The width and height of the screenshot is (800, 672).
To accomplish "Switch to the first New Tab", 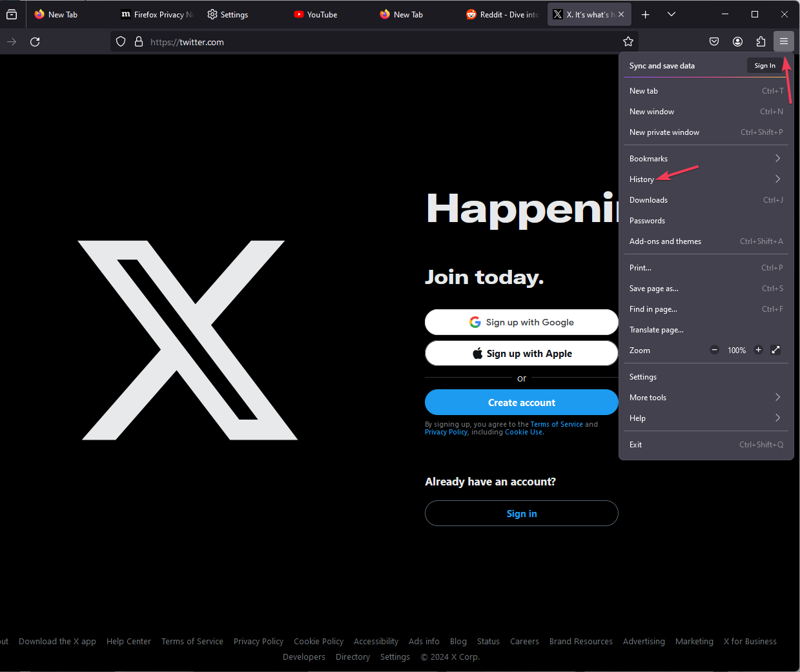I will click(x=69, y=14).
